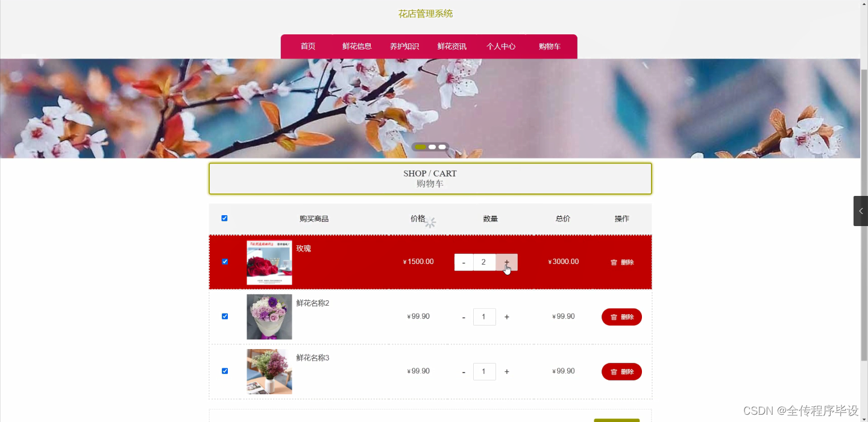Increase 鲜花名称3 quantity with plus icon
The height and width of the screenshot is (422, 868).
(506, 371)
